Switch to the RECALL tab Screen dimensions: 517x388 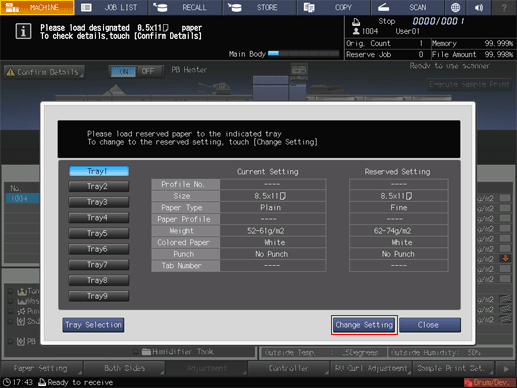(185, 7)
